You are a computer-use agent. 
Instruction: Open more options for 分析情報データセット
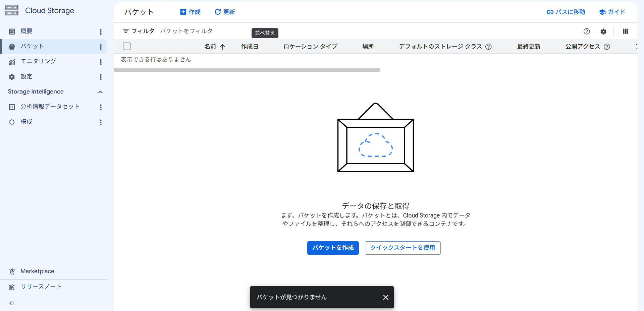[x=101, y=107]
